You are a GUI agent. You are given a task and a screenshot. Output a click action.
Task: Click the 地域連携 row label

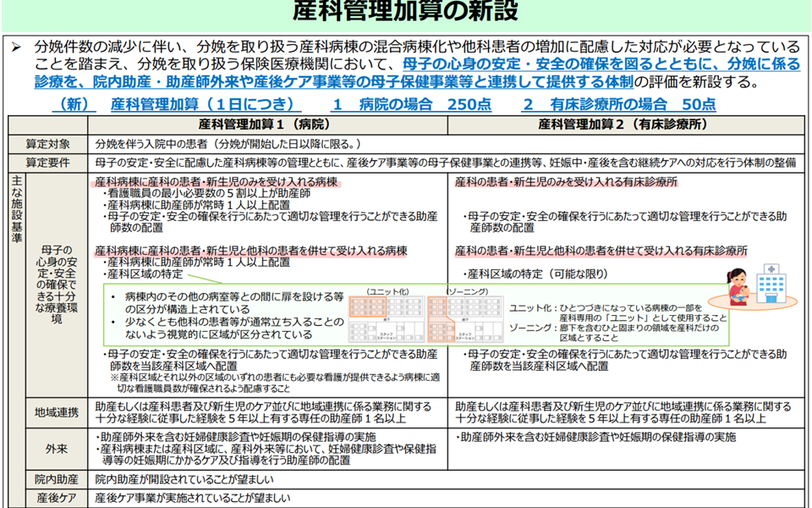pyautogui.click(x=57, y=413)
